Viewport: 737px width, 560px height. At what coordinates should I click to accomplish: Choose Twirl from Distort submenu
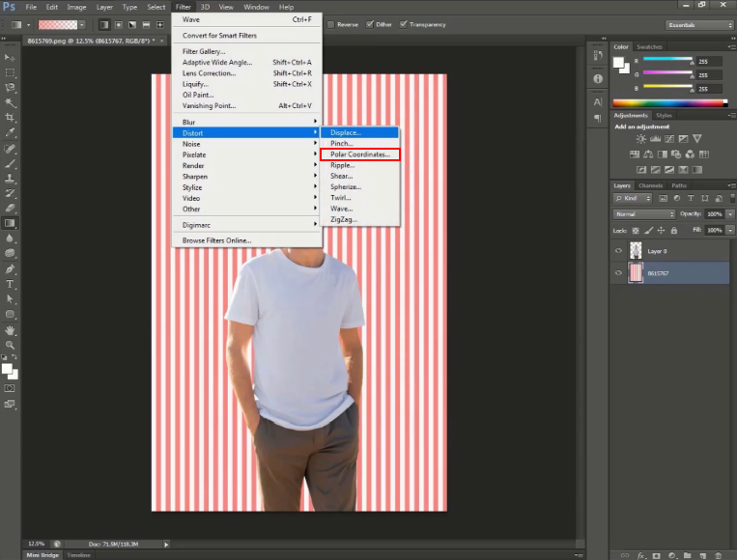360,198
